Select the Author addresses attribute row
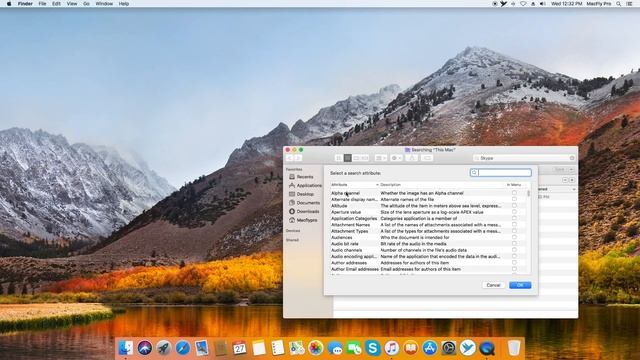The image size is (640, 360). point(428,263)
